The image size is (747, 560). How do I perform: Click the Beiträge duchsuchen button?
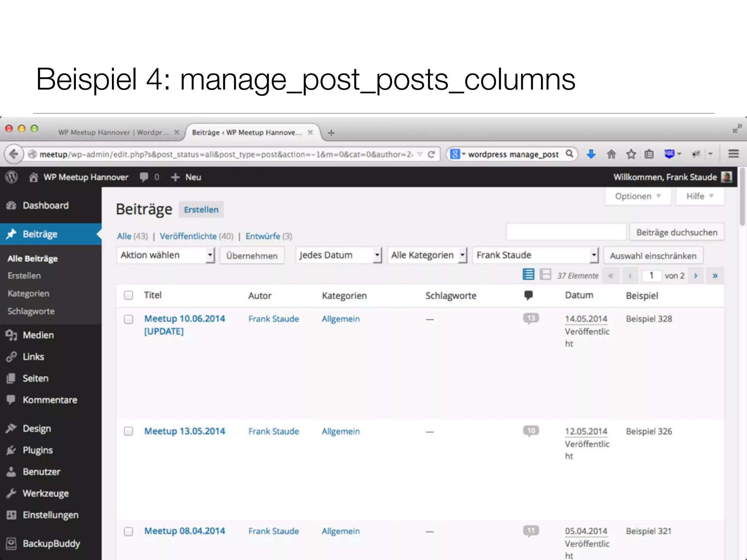tap(677, 232)
